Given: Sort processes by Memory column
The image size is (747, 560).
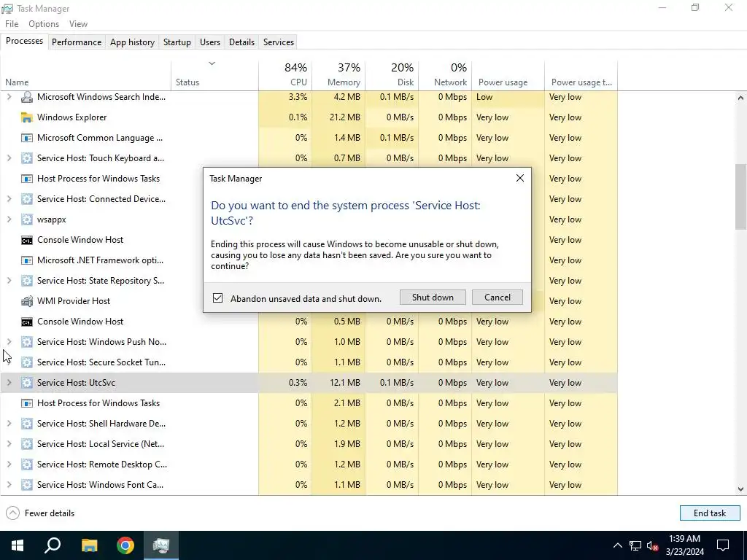Looking at the screenshot, I should [x=338, y=75].
